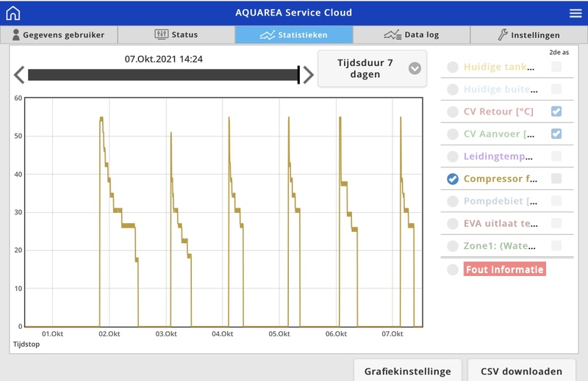The width and height of the screenshot is (588, 381).
Task: Go to next time period arrow
Action: point(309,74)
